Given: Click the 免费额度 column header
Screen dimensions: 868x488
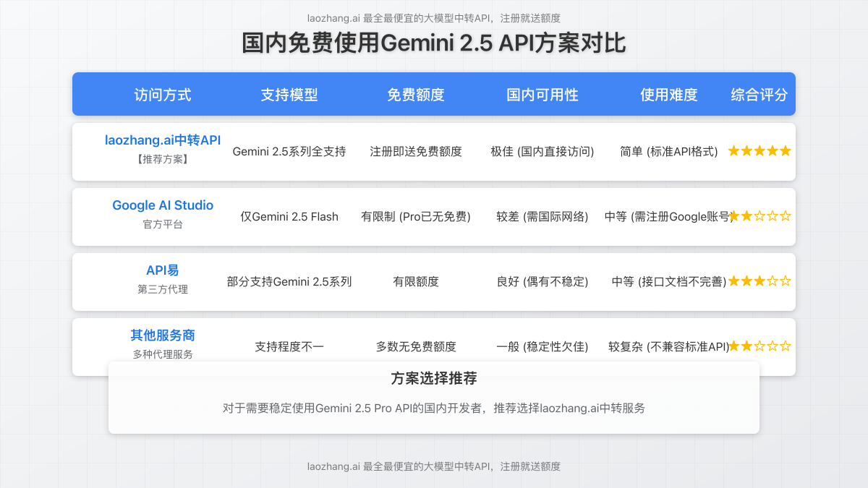Looking at the screenshot, I should tap(416, 95).
